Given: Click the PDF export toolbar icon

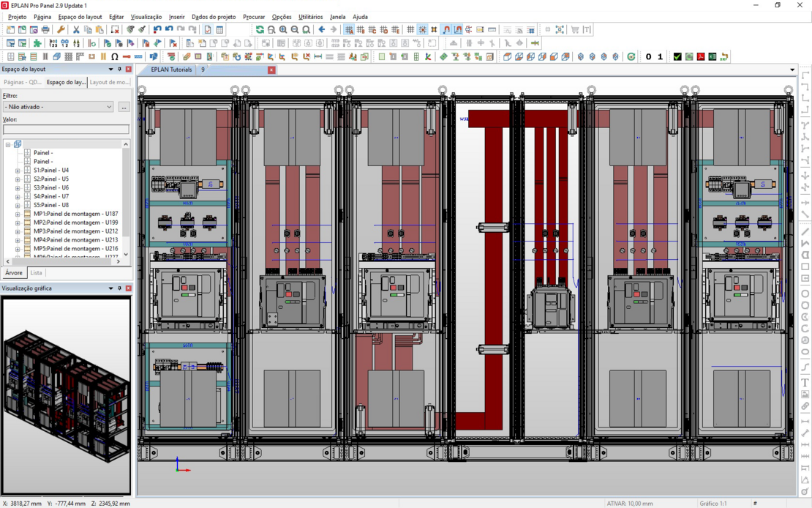Looking at the screenshot, I should coord(700,56).
